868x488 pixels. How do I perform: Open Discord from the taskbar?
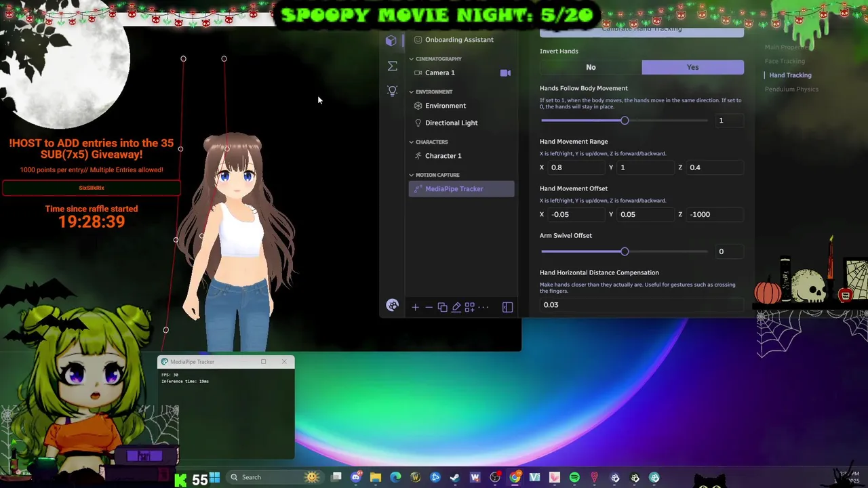356,477
